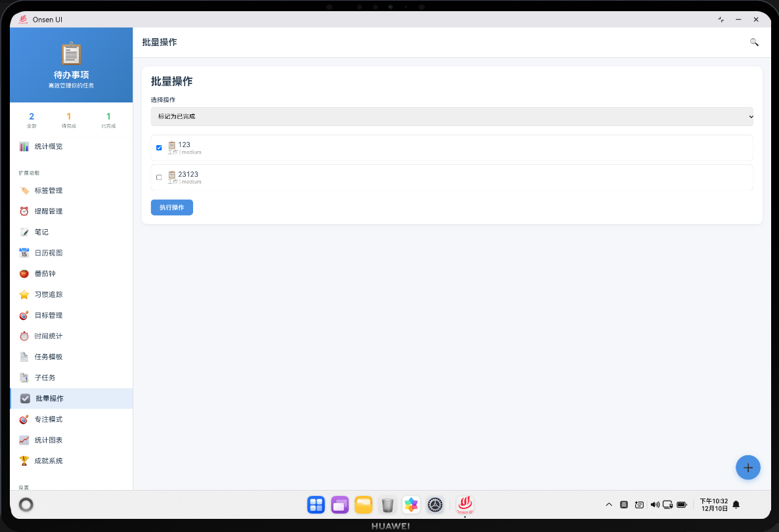Click the 批量操作 checkmark icon
This screenshot has height=532, width=779.
(25, 399)
